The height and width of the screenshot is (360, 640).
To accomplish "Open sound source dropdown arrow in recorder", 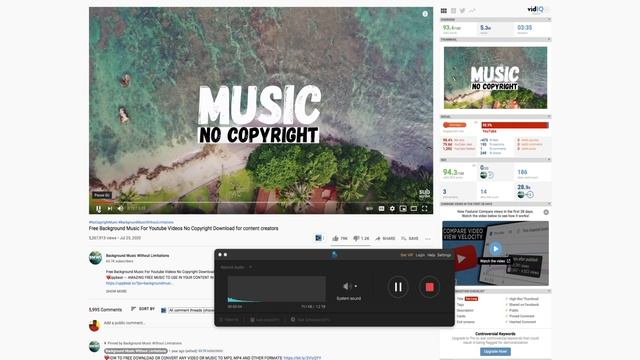I will click(x=356, y=286).
